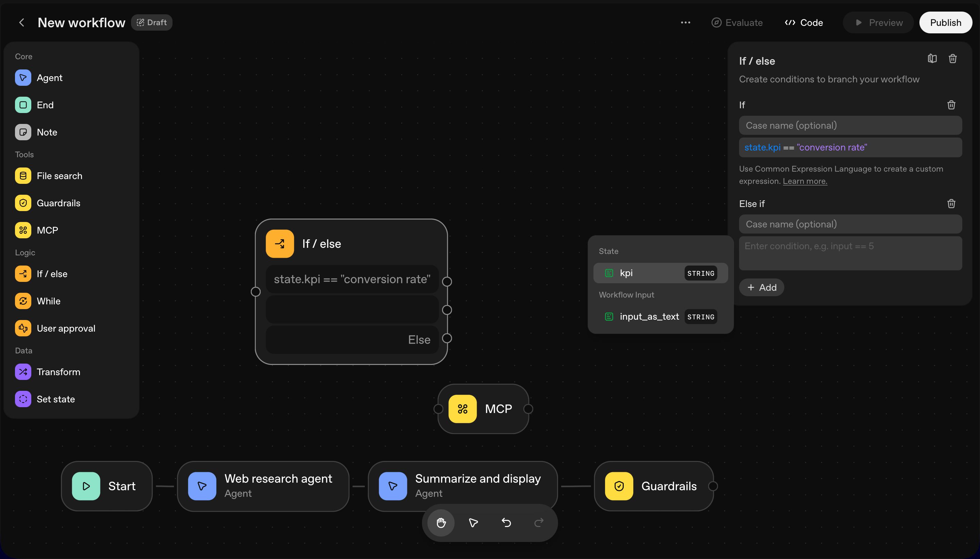This screenshot has width=980, height=559.
Task: Open the Learn more link
Action: (805, 181)
